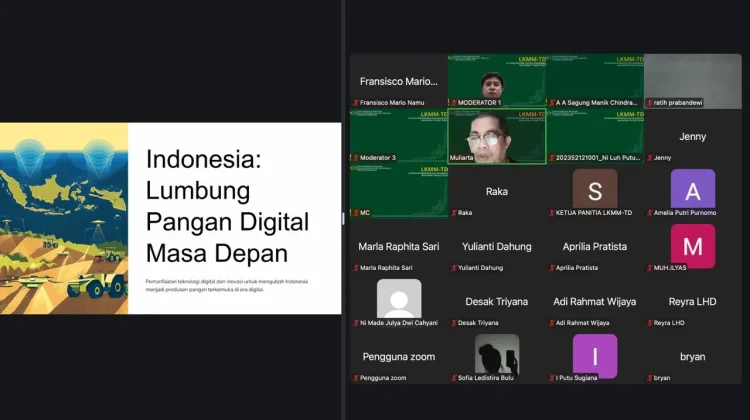Click muted mic icon beside Fransisco Mario Namu

point(356,103)
